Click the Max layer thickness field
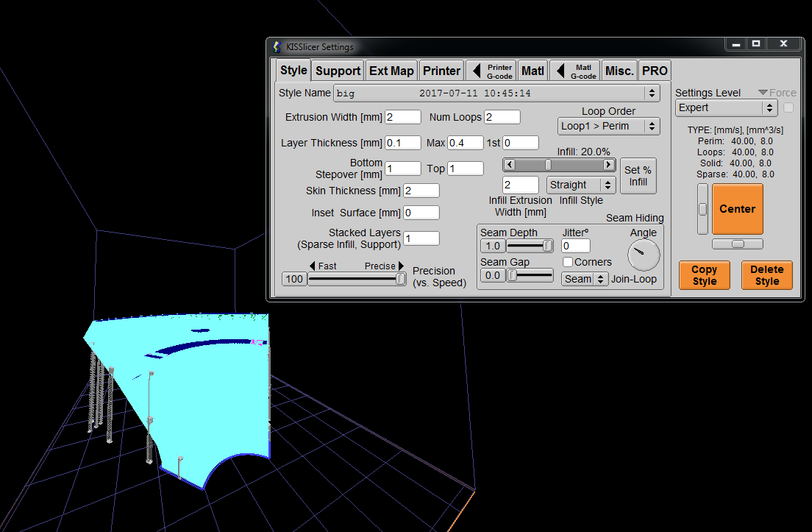This screenshot has height=532, width=812. (x=466, y=143)
